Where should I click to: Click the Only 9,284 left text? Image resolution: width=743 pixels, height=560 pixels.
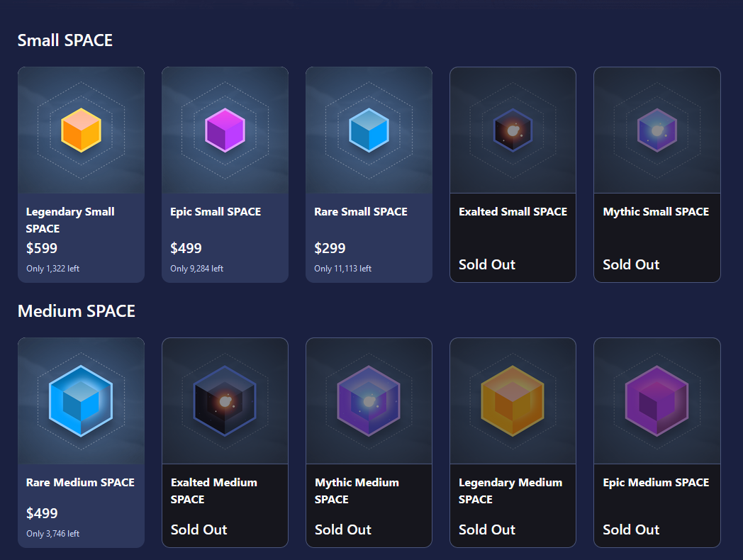[196, 269]
